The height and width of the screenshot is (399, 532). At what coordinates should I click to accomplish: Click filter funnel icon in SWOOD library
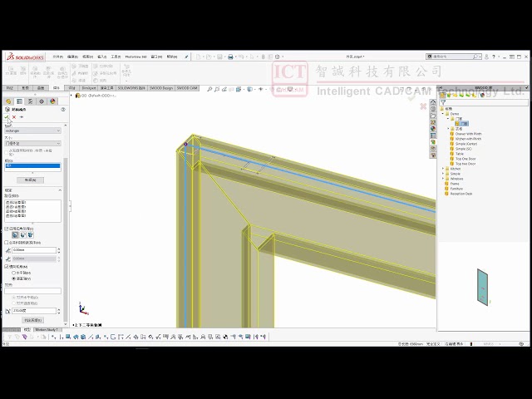[443, 102]
